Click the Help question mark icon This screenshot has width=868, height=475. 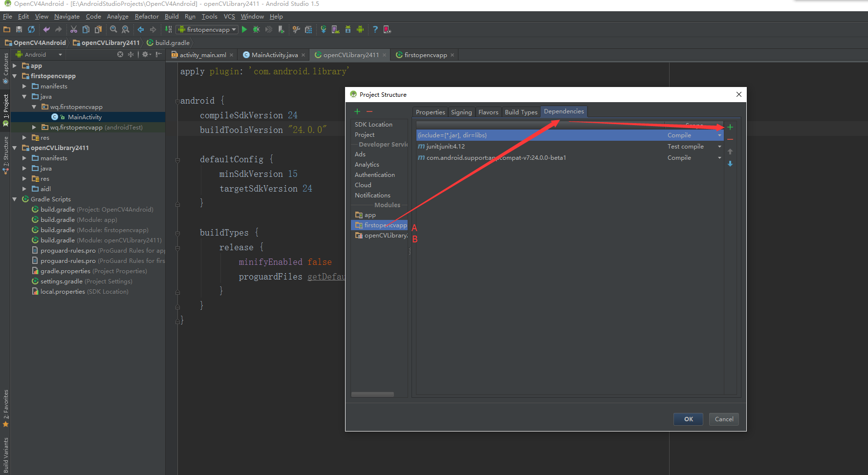(375, 29)
